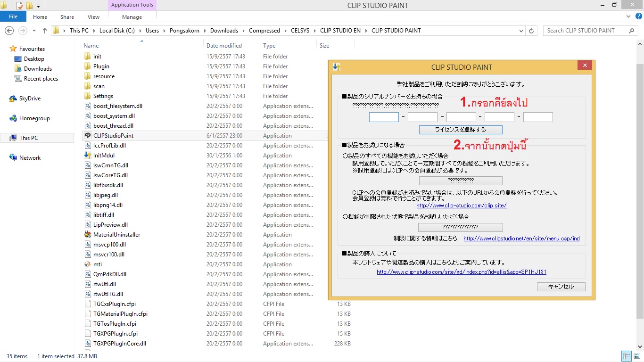
Task: Open the clip-studio.com/clip_site link
Action: click(462, 206)
